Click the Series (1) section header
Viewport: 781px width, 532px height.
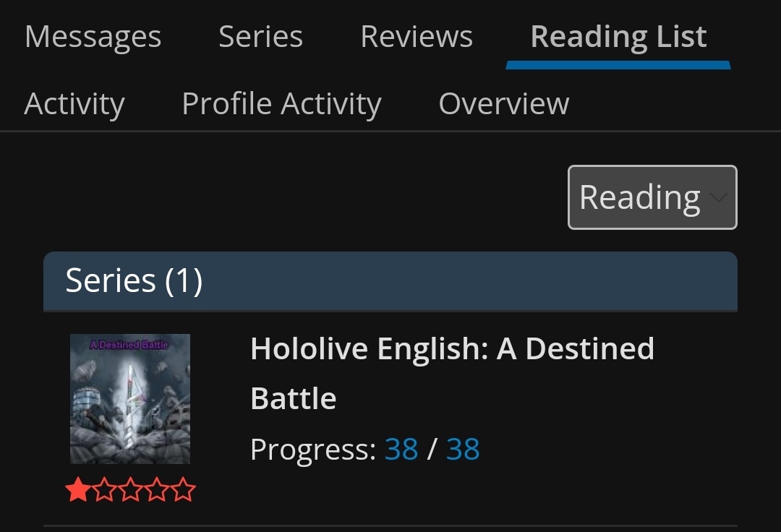pos(390,281)
